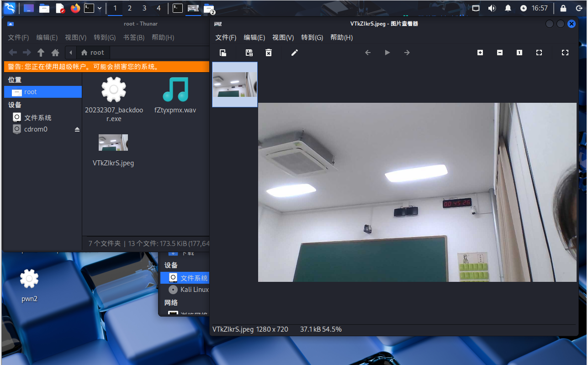Switch to workspace 2

(130, 8)
